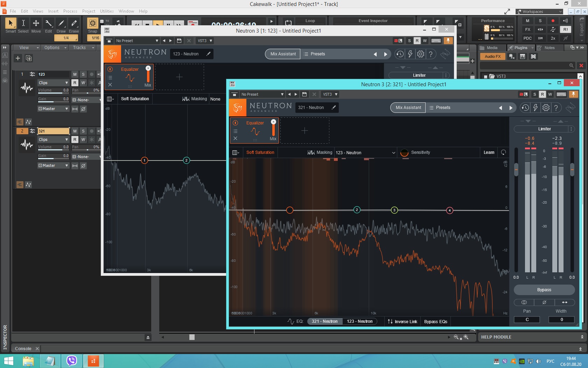588x368 pixels.
Task: Go to previous preset in front Neutron window
Action: coord(500,108)
